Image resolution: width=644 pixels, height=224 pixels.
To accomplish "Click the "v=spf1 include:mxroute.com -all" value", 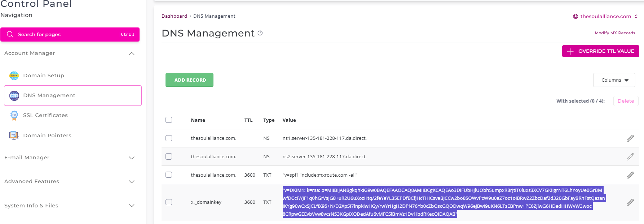I will 320,175.
